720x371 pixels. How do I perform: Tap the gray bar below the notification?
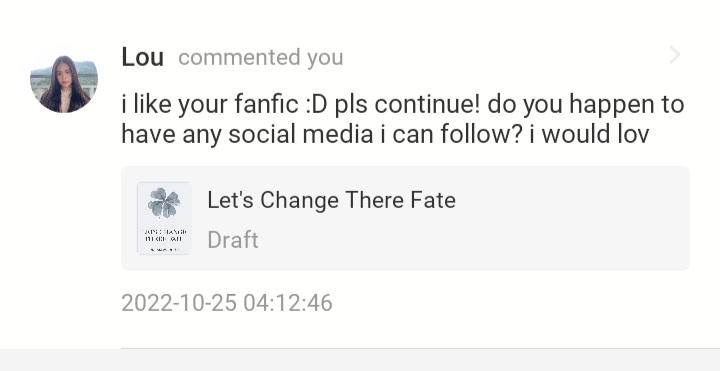coord(360,360)
